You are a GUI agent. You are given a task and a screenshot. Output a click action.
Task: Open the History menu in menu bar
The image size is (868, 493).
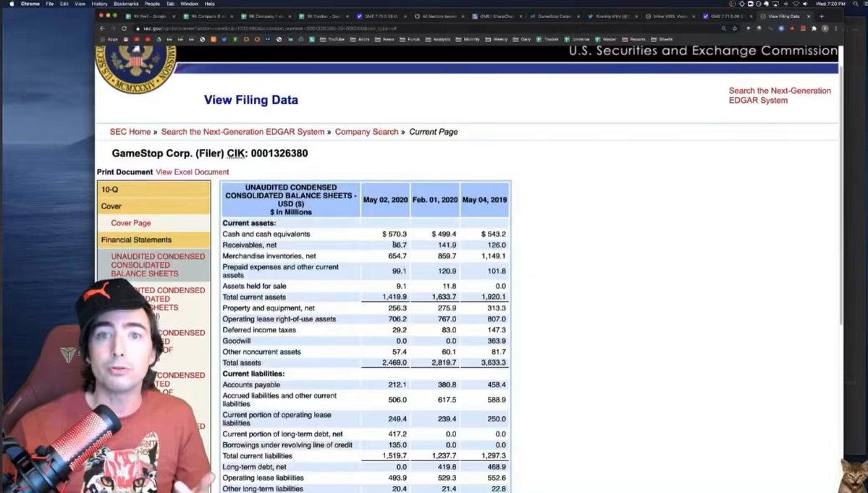(x=99, y=4)
